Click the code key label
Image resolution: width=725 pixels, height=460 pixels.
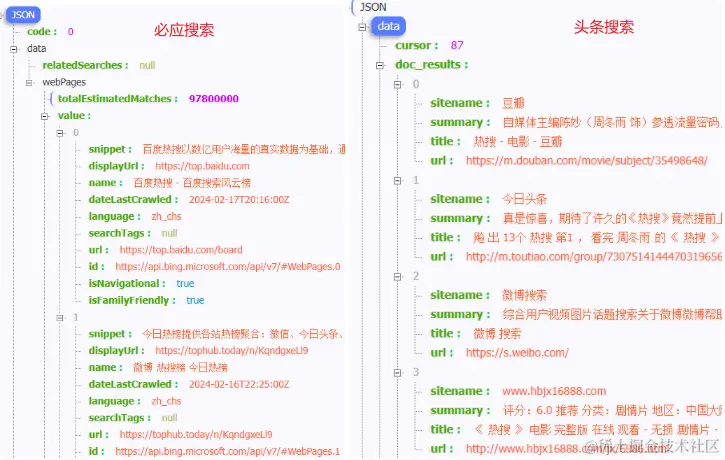coord(42,32)
